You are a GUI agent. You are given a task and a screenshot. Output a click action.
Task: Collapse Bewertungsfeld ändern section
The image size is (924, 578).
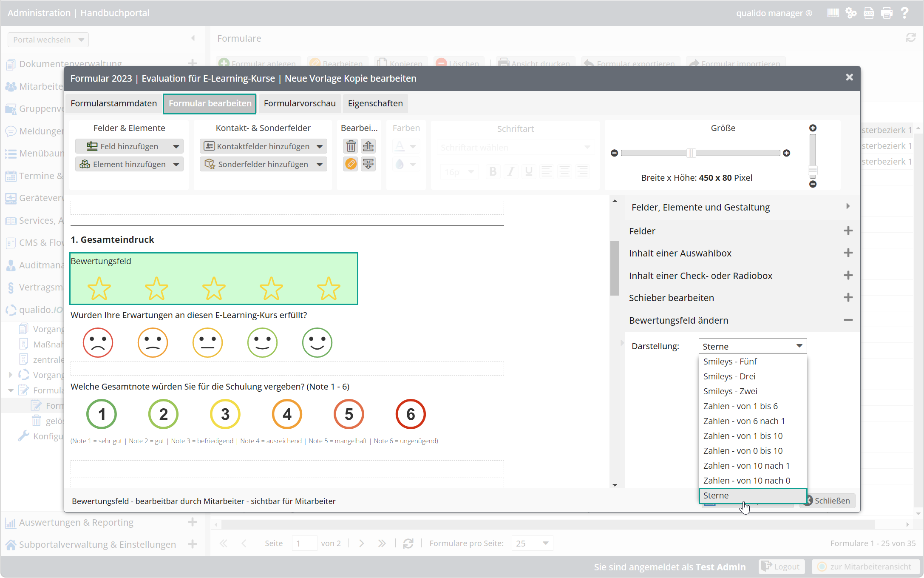848,320
